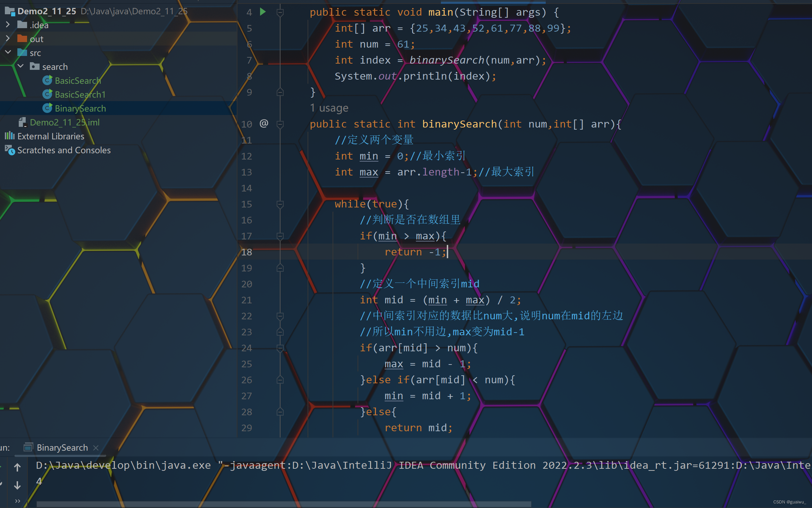Click the iml module file icon

[22, 122]
